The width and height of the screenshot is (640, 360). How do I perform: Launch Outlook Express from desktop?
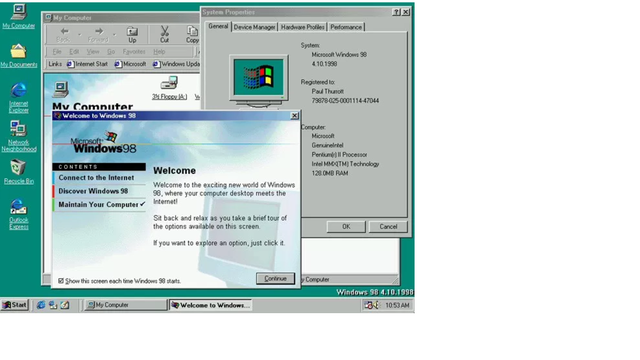click(x=18, y=214)
